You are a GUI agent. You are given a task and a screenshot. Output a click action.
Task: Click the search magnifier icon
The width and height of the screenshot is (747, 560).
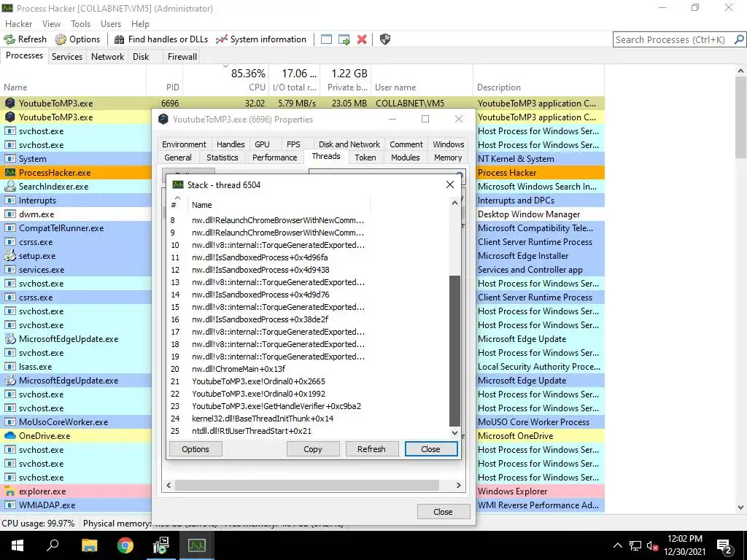click(x=739, y=39)
